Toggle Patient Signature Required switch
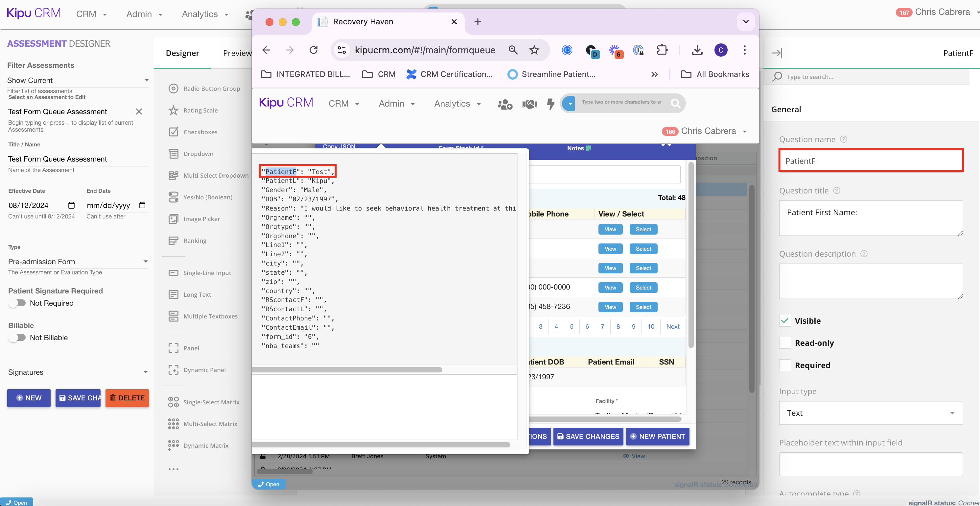The width and height of the screenshot is (980, 506). (17, 303)
